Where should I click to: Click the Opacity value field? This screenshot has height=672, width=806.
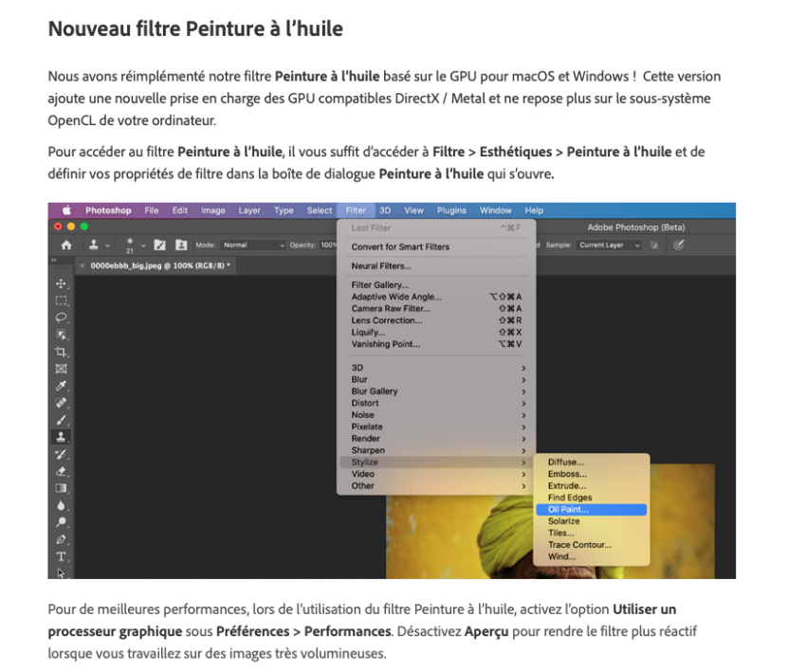click(327, 245)
